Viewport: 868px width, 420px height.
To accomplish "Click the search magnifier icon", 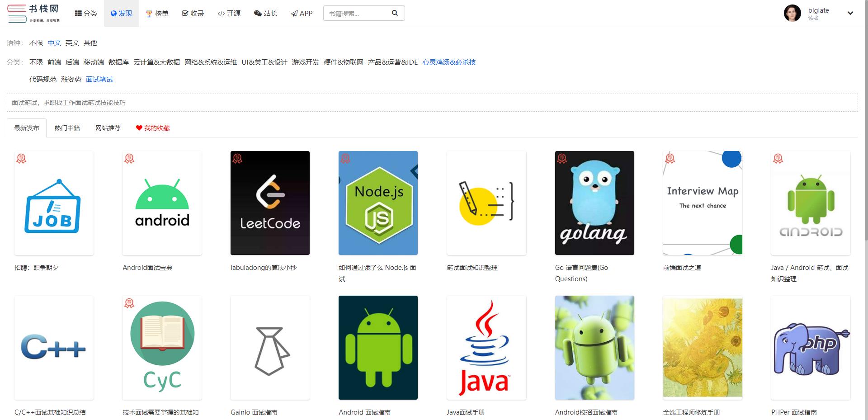I will pyautogui.click(x=395, y=13).
